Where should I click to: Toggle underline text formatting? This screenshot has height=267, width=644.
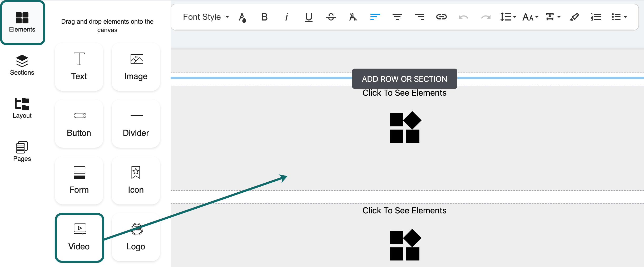[309, 17]
